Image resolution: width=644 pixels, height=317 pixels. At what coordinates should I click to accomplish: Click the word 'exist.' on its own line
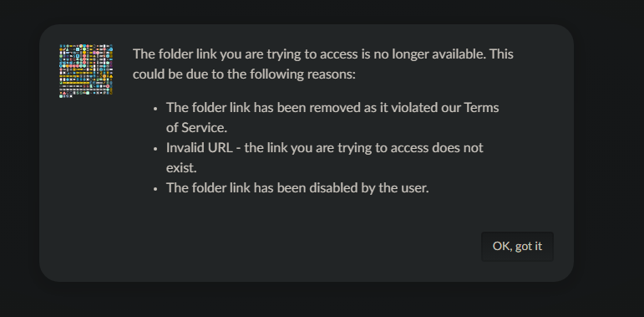click(181, 168)
